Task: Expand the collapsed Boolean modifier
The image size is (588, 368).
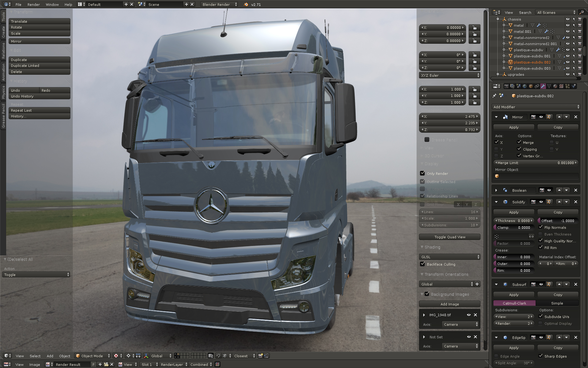Action: click(x=496, y=190)
